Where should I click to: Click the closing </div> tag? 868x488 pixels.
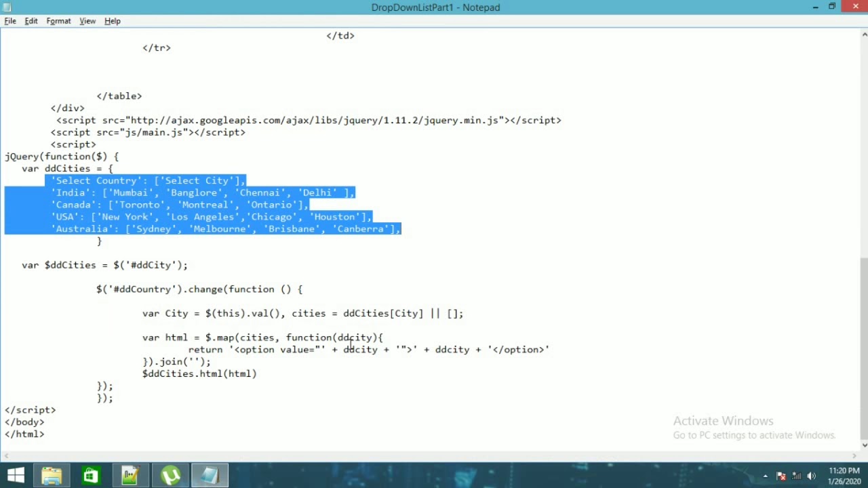click(x=67, y=108)
